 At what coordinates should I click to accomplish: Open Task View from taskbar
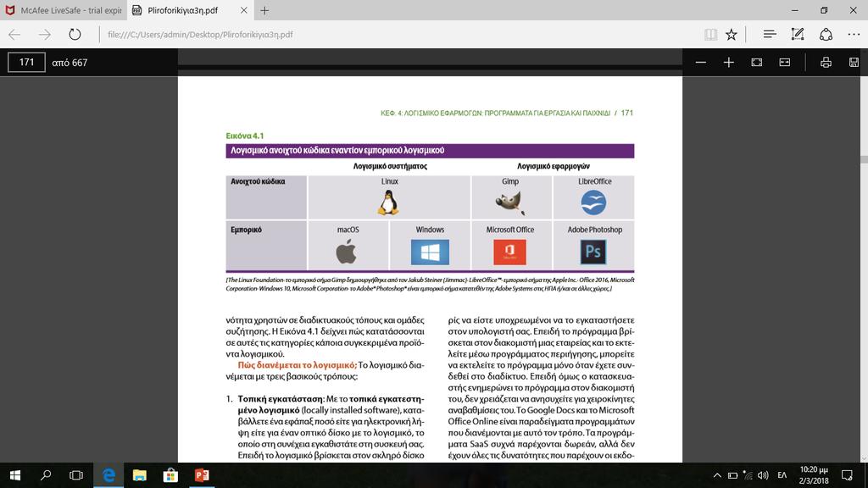click(x=75, y=475)
